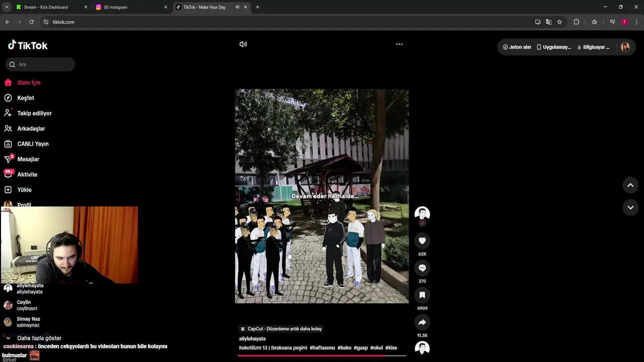Click the bookmarks star toolbar icon
This screenshot has width=644, height=362.
(594, 22)
